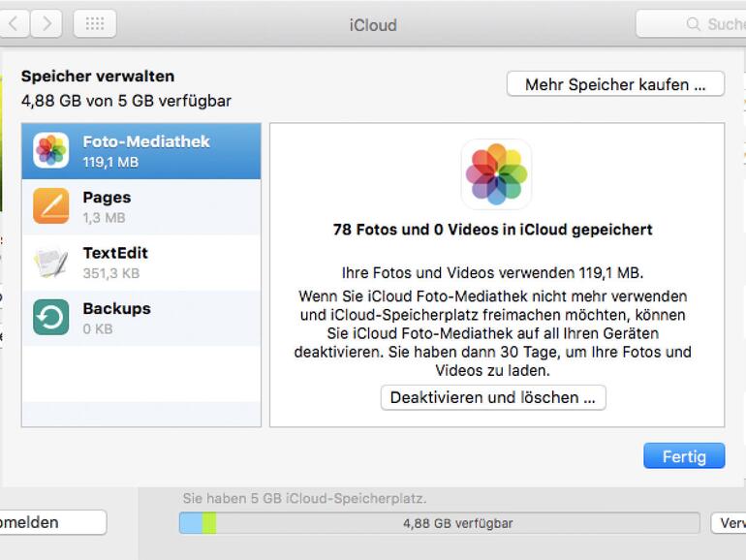Select the Foto-Mediathek row

[141, 151]
